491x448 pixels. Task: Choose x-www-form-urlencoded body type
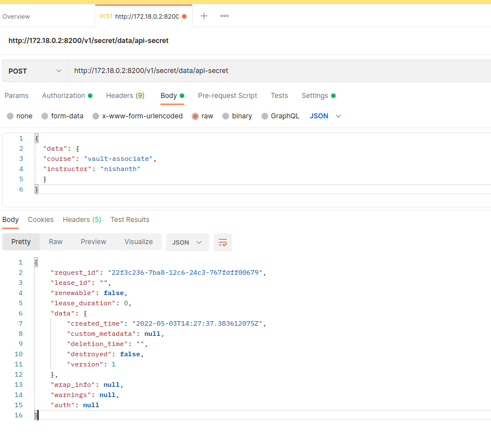pyautogui.click(x=96, y=116)
